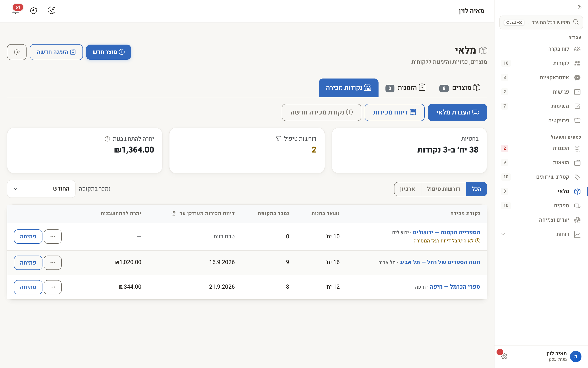
Task: Select the ארכיון filter segment
Action: point(408,189)
